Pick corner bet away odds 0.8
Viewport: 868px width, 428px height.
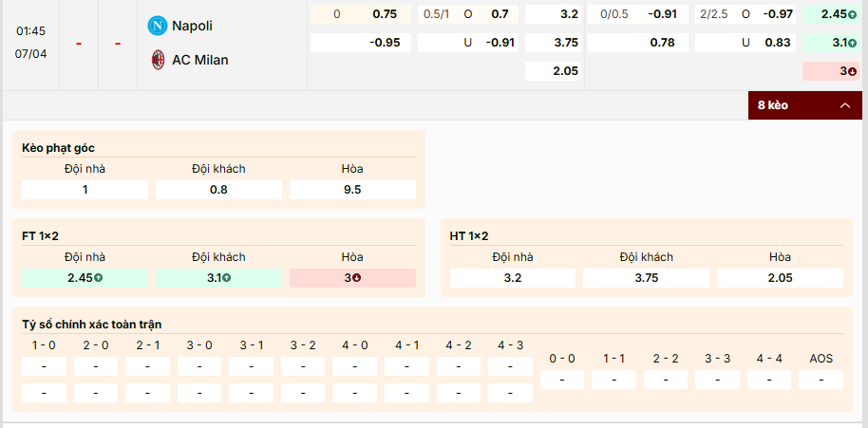coord(218,190)
